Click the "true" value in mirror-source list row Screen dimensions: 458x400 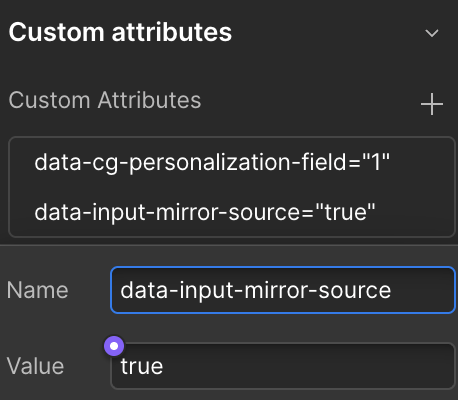click(x=345, y=212)
